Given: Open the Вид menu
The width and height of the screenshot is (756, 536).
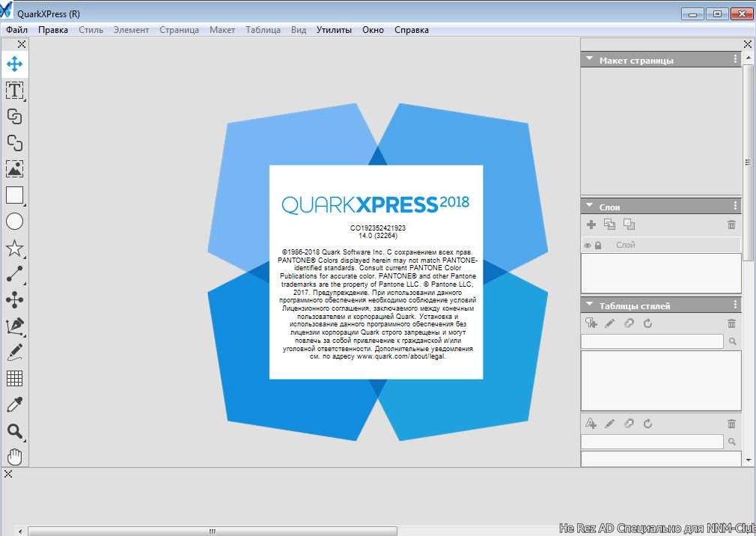Looking at the screenshot, I should click(299, 30).
